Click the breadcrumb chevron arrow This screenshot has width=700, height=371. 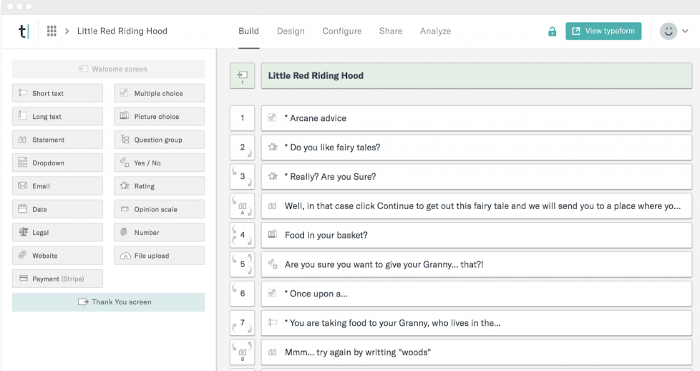click(67, 31)
